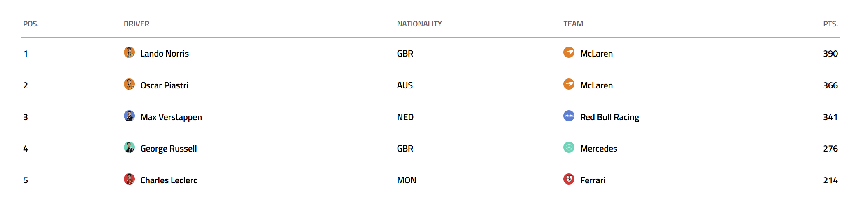Select the Red Bull Racing team name

pyautogui.click(x=609, y=117)
